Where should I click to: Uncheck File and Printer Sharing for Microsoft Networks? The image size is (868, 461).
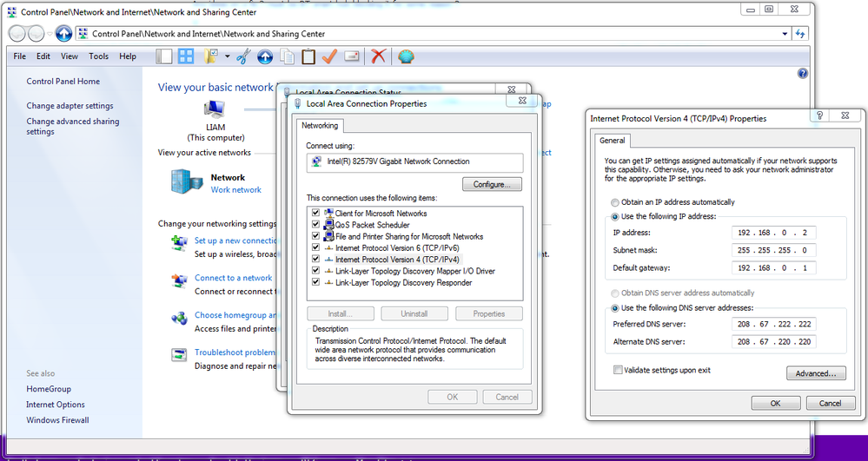tap(315, 236)
